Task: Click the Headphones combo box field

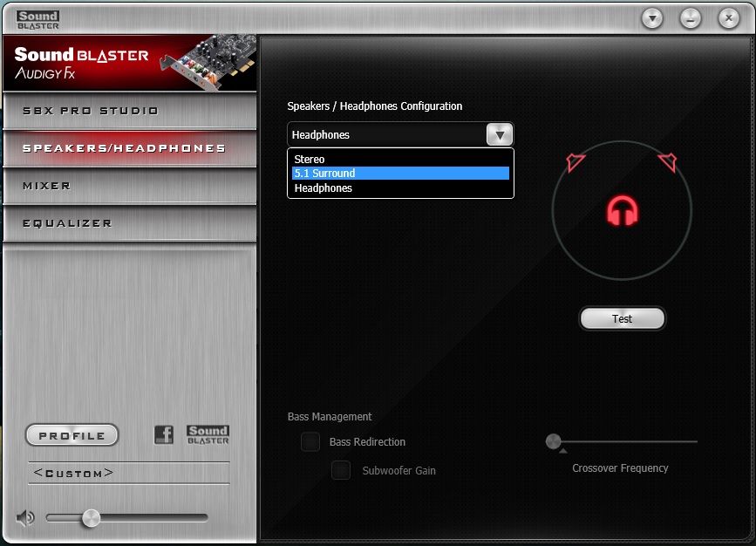Action: pyautogui.click(x=400, y=134)
